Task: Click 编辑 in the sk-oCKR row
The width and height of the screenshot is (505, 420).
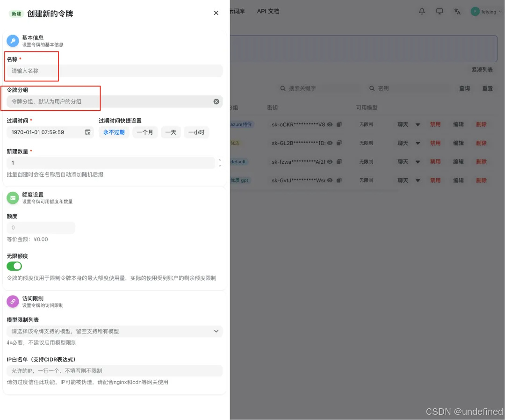Action: [x=458, y=124]
